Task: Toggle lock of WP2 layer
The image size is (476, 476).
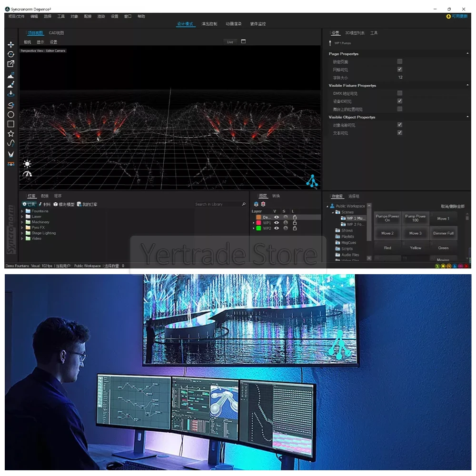Action: click(295, 228)
